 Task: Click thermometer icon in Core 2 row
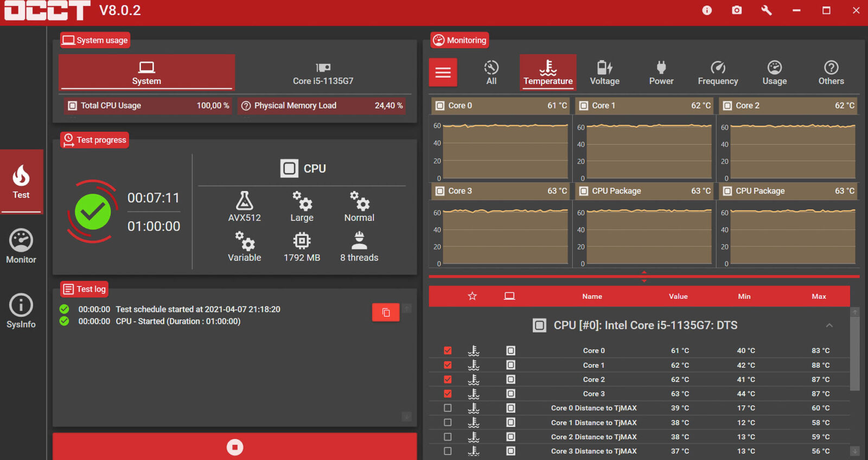tap(474, 379)
